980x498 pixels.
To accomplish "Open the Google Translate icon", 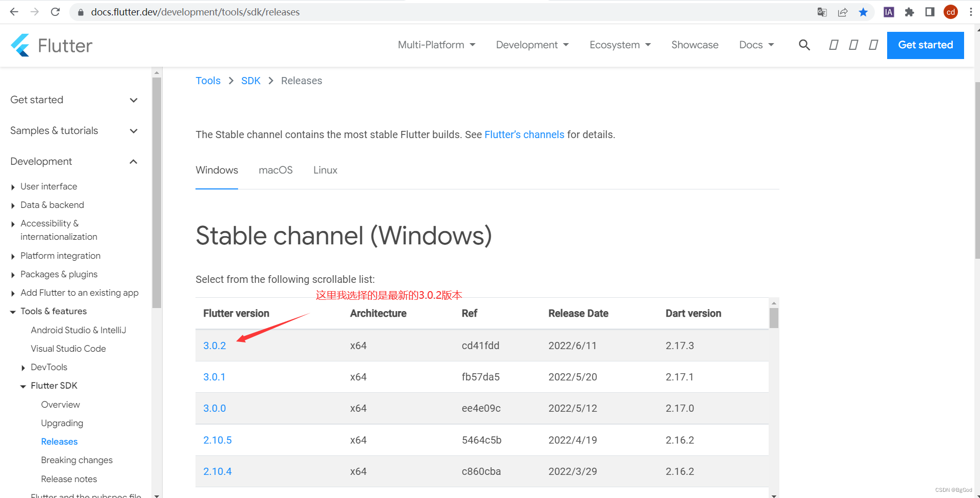I will (x=822, y=12).
